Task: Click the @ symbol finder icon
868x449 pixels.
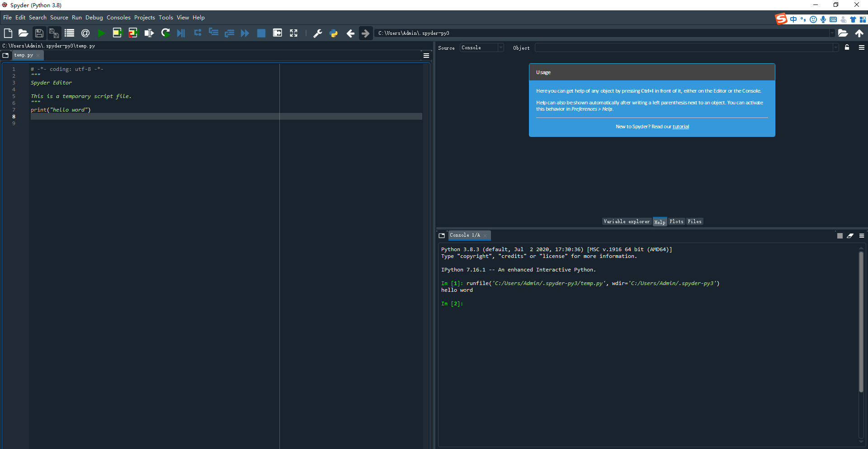Action: point(85,33)
